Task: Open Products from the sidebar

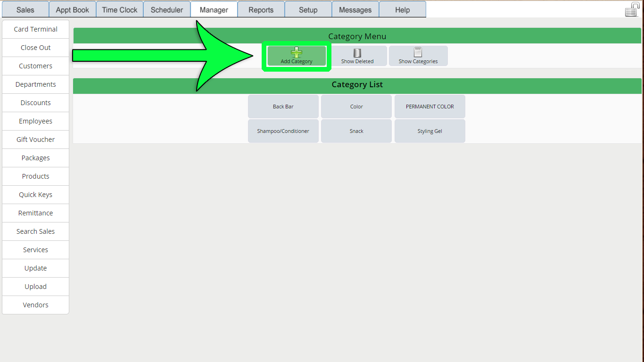Action: point(36,176)
